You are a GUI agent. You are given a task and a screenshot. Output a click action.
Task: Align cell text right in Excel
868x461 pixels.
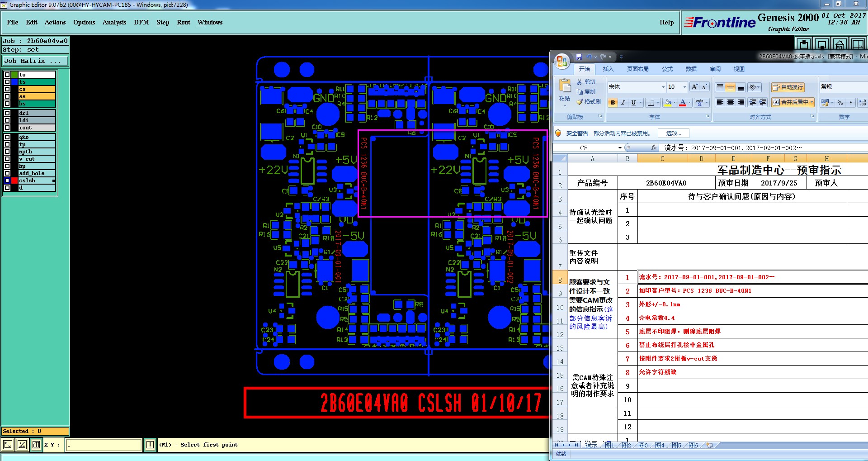(741, 103)
